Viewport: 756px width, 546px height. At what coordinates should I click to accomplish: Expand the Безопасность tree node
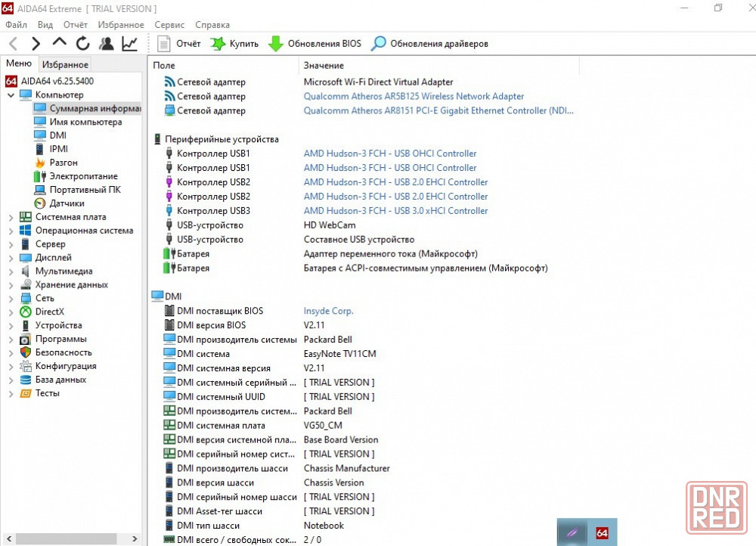coord(11,352)
